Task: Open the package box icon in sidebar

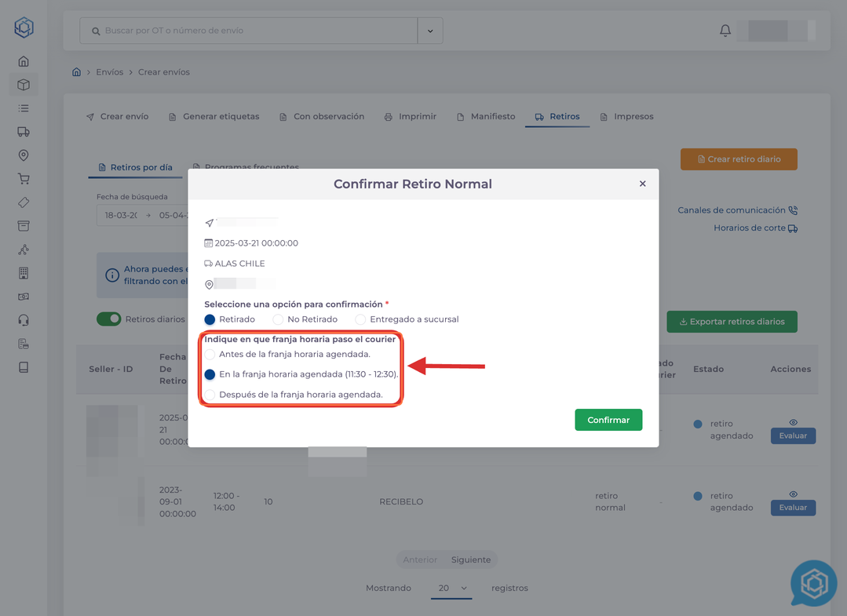Action: click(24, 85)
